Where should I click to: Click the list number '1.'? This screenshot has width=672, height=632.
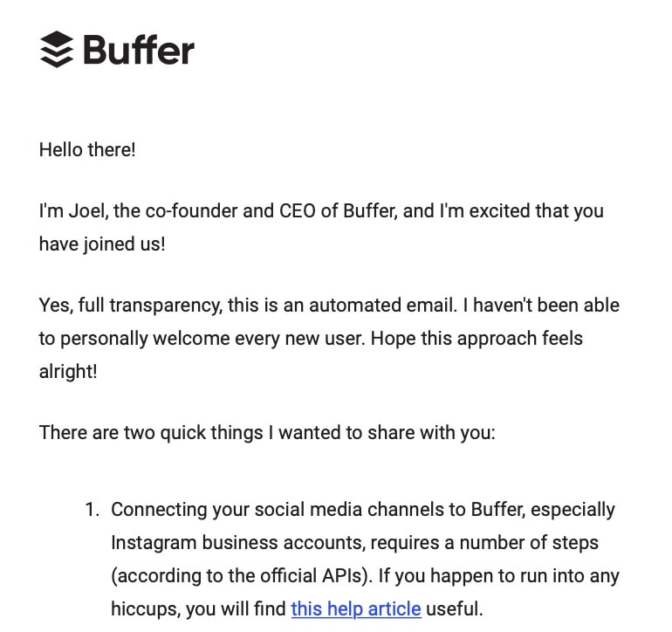93,510
